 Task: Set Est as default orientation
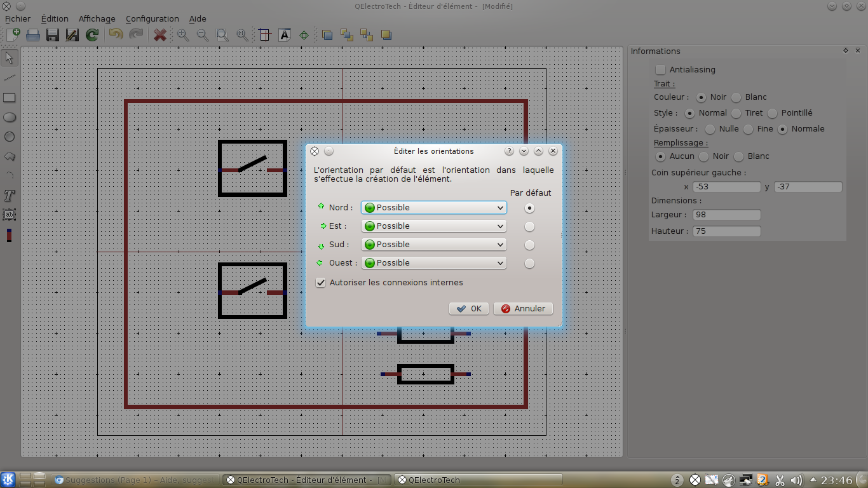click(x=529, y=227)
